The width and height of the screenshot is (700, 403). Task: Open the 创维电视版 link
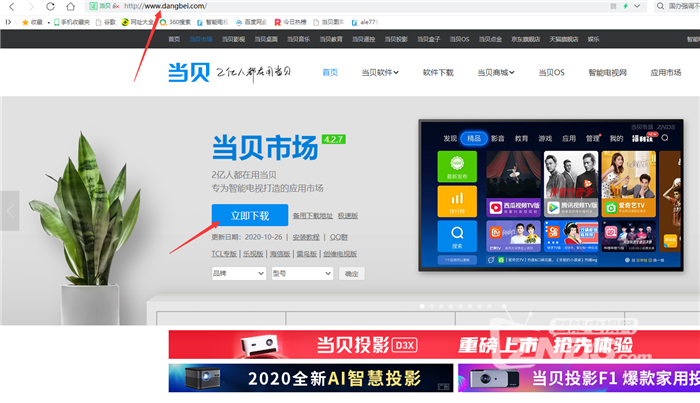click(x=340, y=253)
